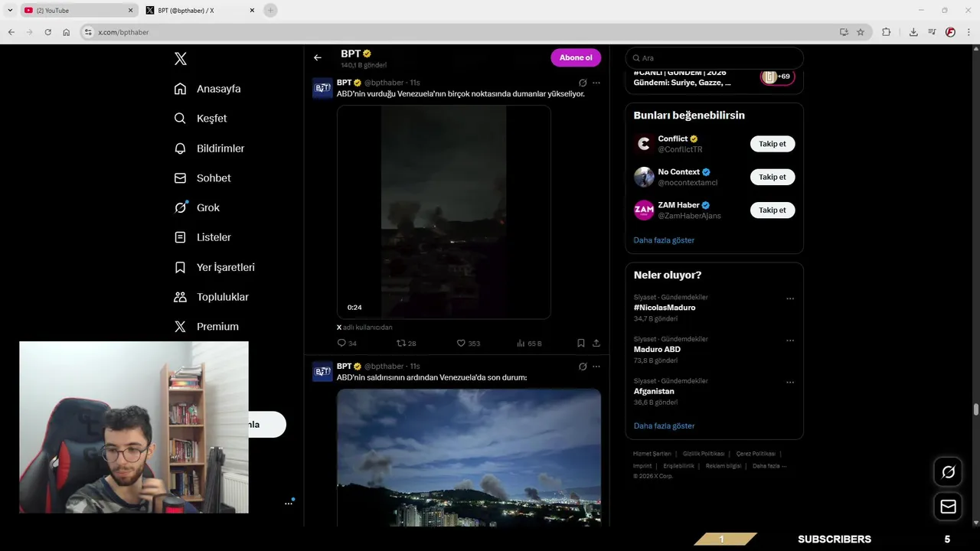Open the Afganistan trend
Image resolution: width=980 pixels, height=551 pixels.
[654, 391]
